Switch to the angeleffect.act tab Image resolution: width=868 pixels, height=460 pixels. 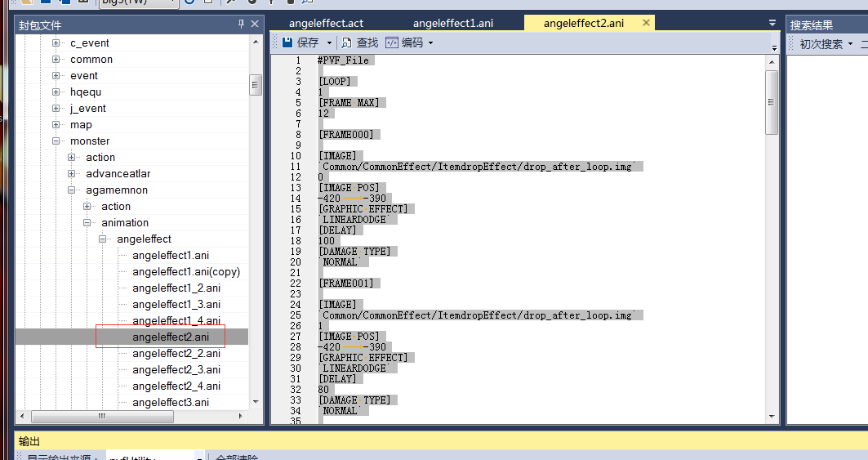coord(326,23)
